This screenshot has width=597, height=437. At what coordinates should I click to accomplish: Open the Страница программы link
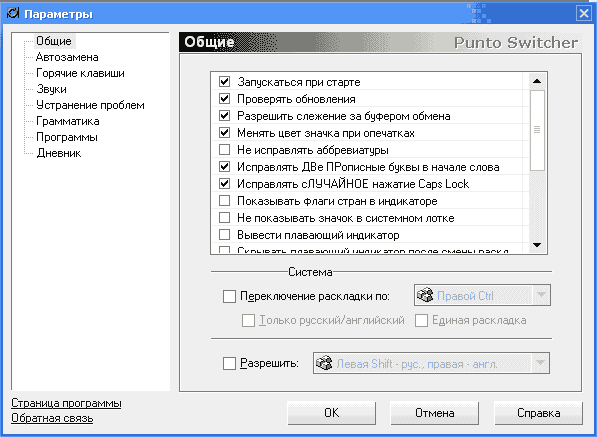point(66,403)
